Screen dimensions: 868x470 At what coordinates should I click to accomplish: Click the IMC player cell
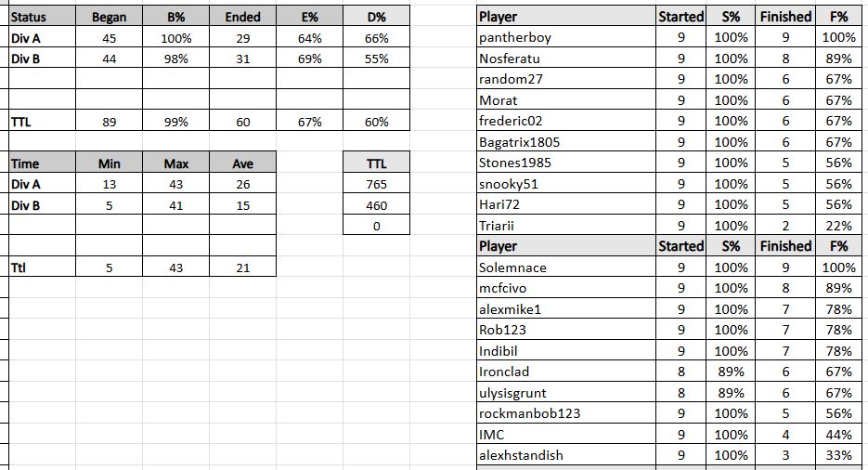click(564, 435)
